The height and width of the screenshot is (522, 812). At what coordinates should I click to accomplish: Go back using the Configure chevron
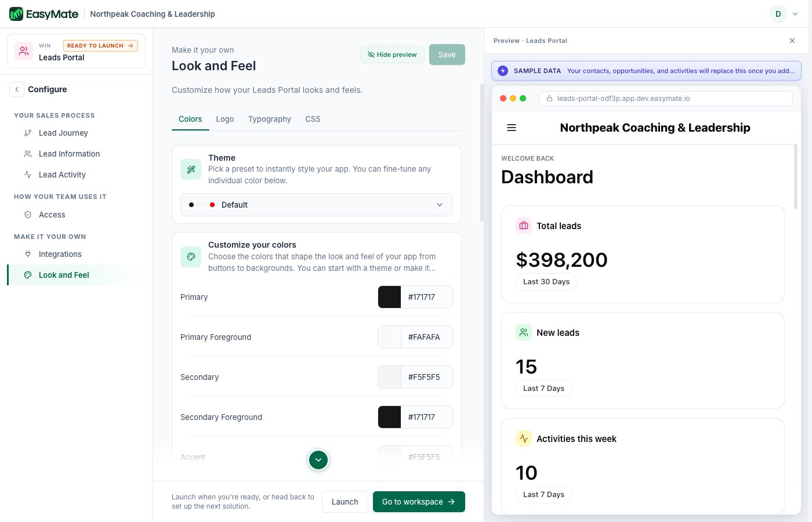17,89
